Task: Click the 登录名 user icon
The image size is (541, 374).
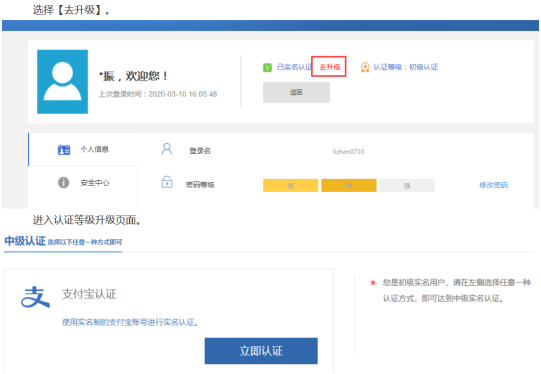Action: coord(167,149)
